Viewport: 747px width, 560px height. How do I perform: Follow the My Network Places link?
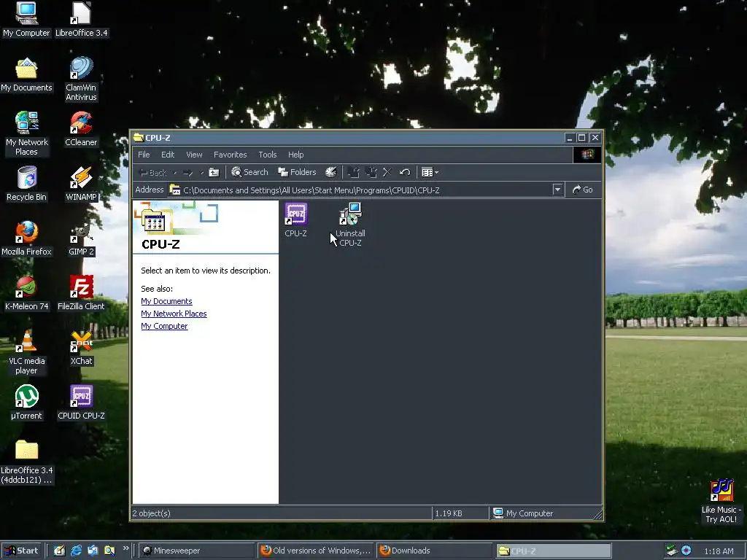tap(174, 314)
